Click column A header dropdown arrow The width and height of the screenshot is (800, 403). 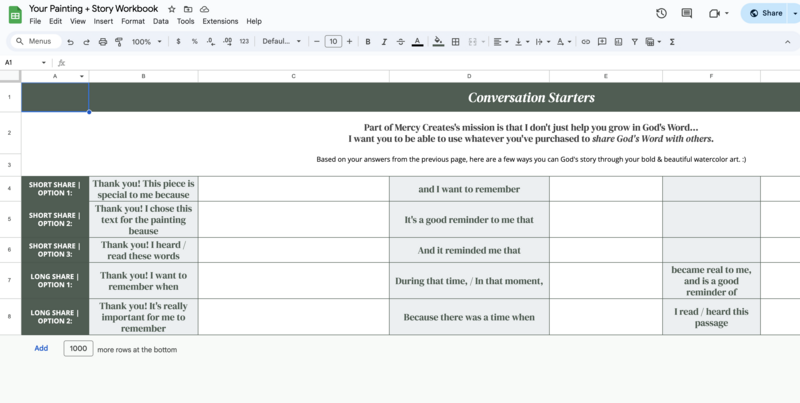[82, 77]
